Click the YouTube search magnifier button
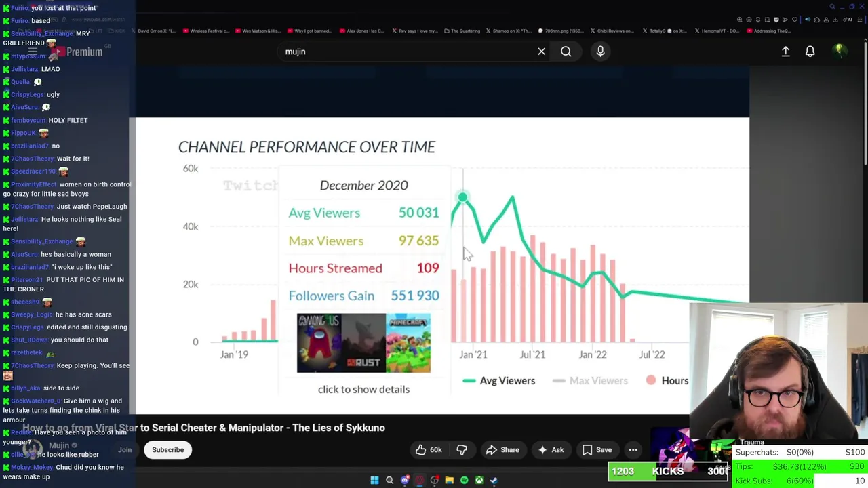This screenshot has width=868, height=488. 566,52
